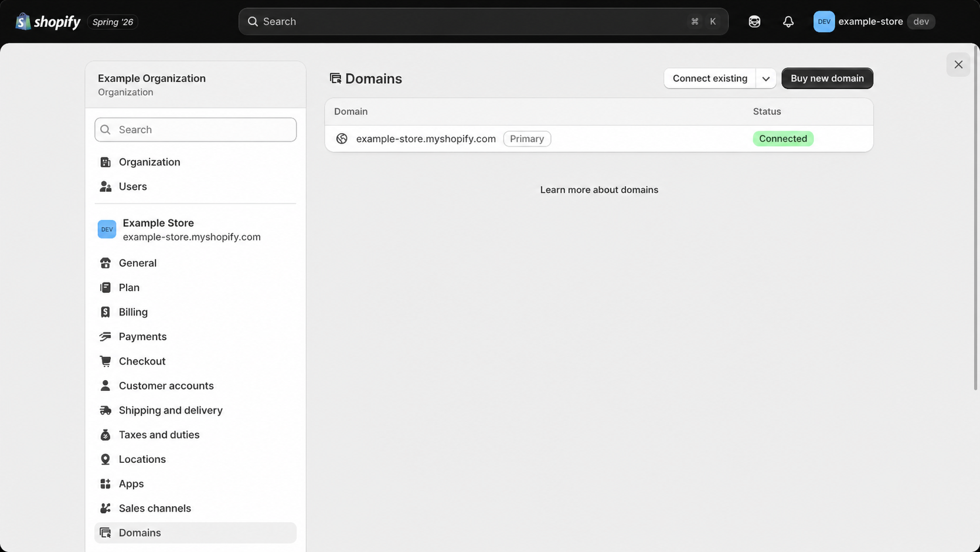Click the page vertical scrollbar

coord(976,217)
